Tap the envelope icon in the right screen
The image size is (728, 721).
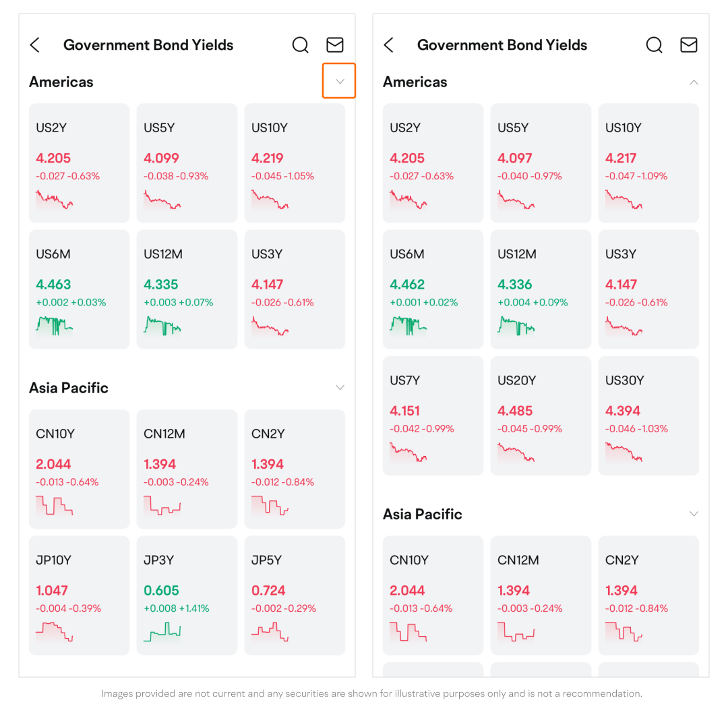[689, 45]
